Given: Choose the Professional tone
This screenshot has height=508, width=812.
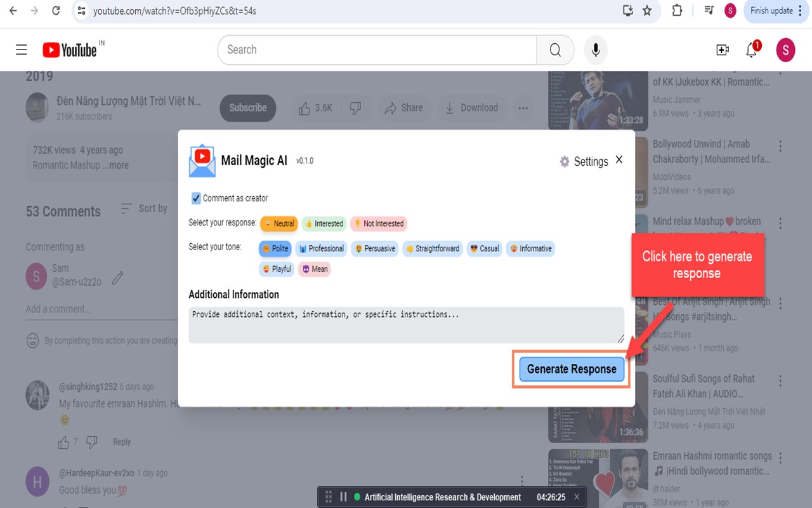Looking at the screenshot, I should [321, 248].
